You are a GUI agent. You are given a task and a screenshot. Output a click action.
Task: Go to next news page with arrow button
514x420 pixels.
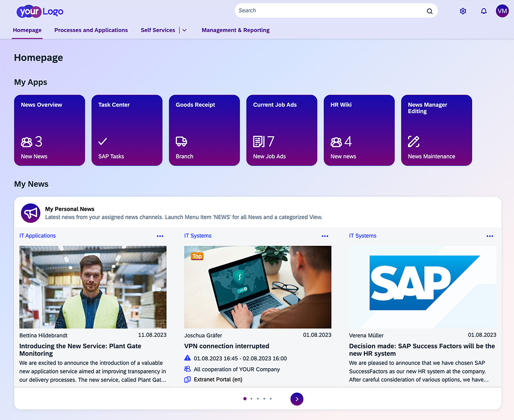(x=297, y=399)
